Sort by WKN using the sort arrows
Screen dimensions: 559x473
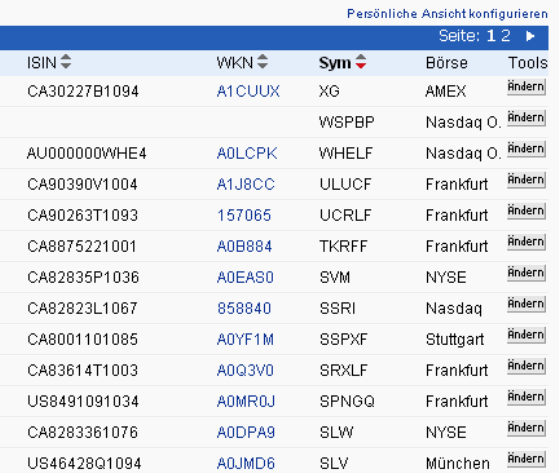pos(262,61)
